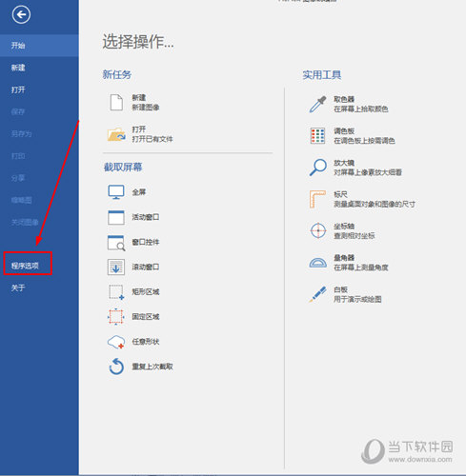Click the rectangular region capture icon
The width and height of the screenshot is (466, 476).
click(x=116, y=292)
